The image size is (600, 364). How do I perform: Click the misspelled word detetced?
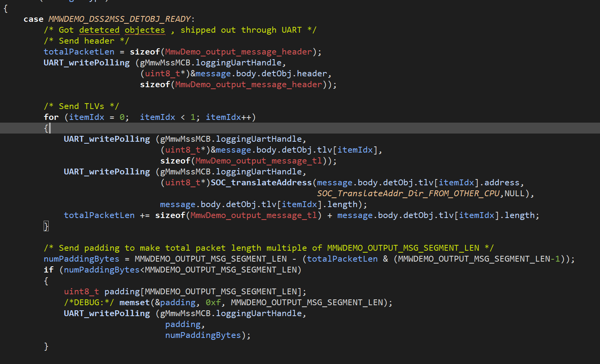99,30
